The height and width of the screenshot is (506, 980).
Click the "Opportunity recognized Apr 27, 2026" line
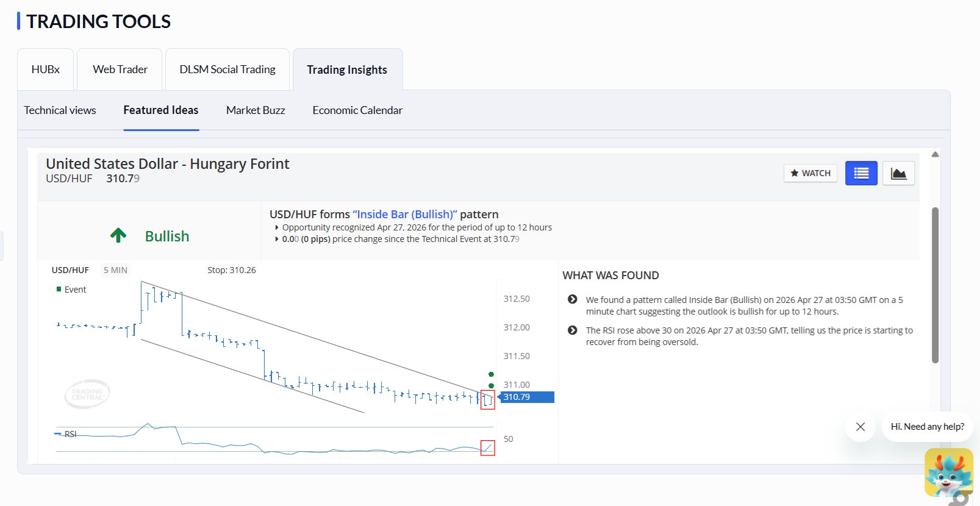pos(417,227)
